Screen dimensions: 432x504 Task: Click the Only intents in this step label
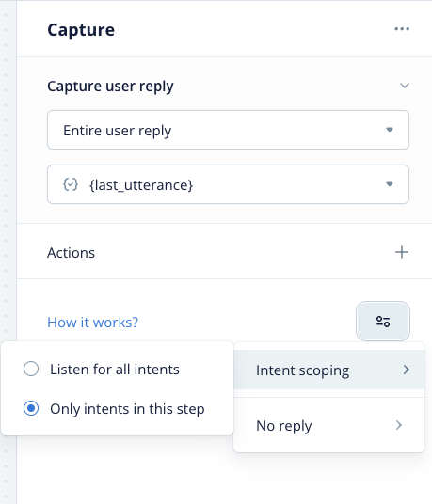[127, 409]
